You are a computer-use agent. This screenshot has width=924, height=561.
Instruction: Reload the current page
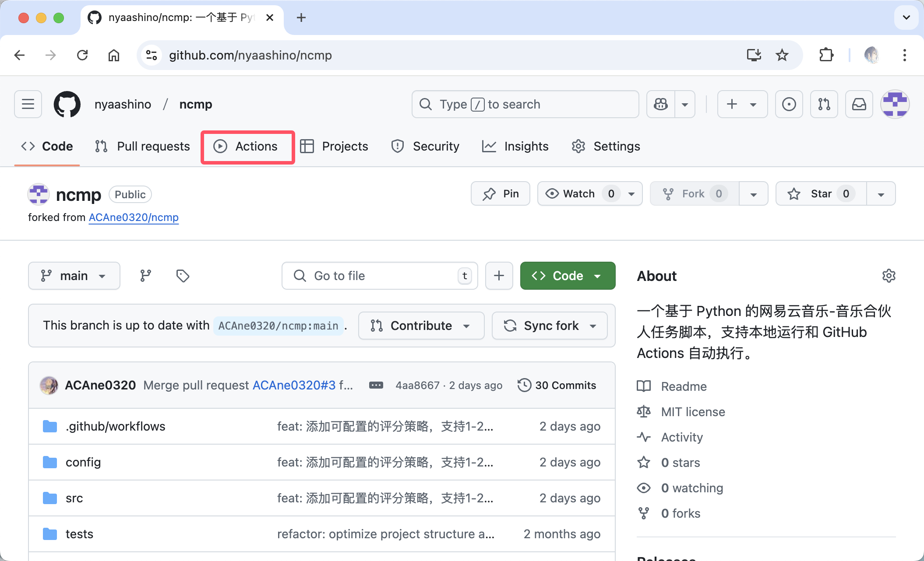[x=82, y=55]
